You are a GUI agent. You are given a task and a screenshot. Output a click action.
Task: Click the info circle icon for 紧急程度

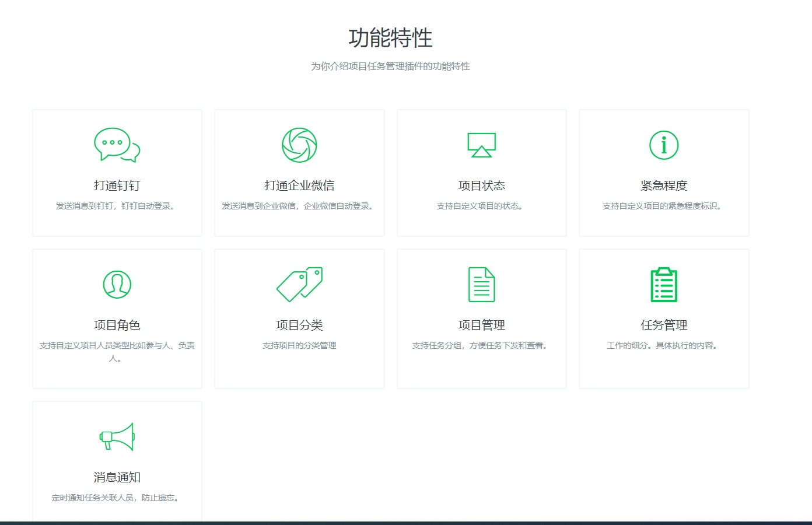(663, 145)
